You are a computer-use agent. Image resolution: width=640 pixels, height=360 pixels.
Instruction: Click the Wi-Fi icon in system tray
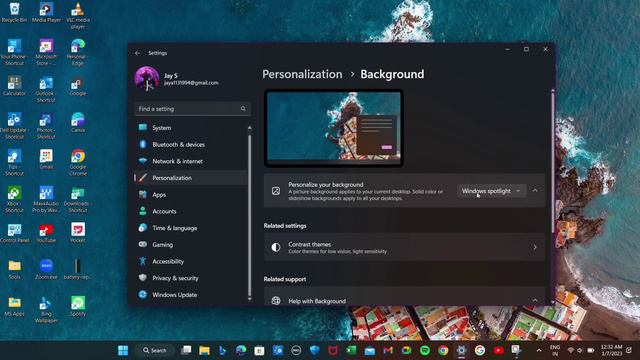click(x=571, y=350)
